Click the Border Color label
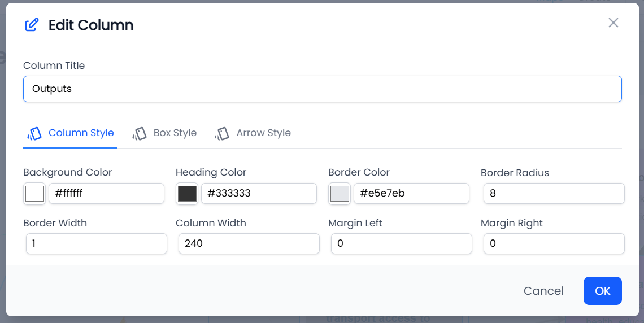 tap(359, 172)
